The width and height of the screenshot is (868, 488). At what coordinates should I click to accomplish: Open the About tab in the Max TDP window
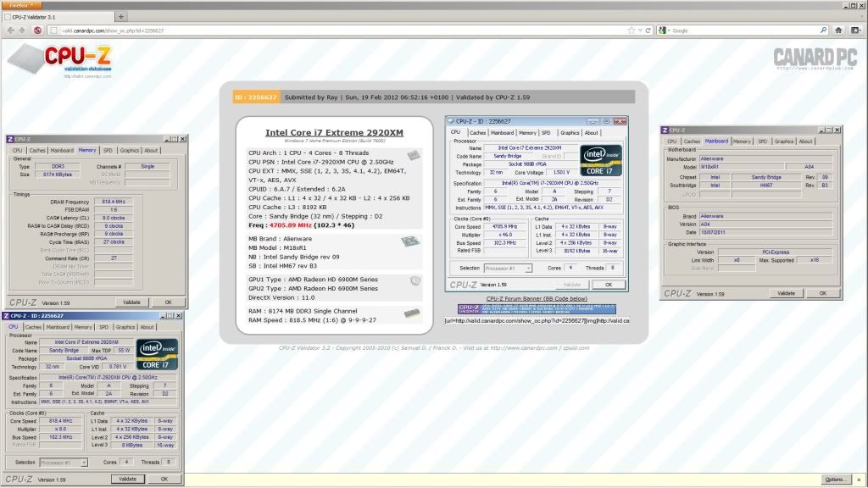pos(147,328)
